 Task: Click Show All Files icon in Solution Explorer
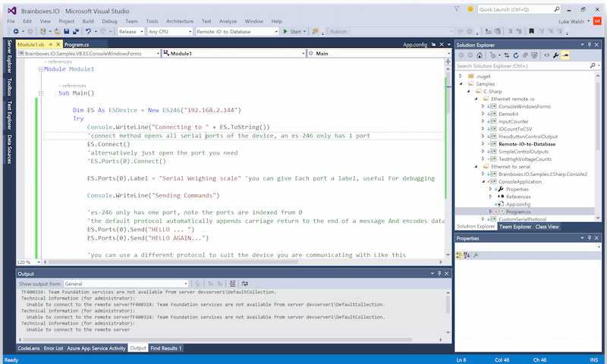tap(535, 55)
